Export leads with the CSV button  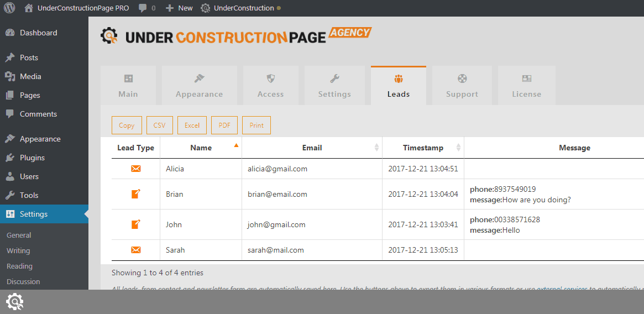pyautogui.click(x=159, y=125)
